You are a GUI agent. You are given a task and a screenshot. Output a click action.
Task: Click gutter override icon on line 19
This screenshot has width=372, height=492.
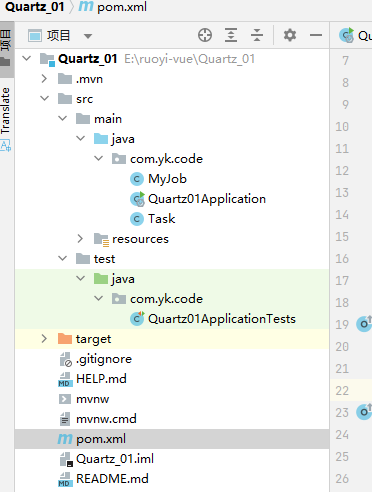click(x=364, y=323)
